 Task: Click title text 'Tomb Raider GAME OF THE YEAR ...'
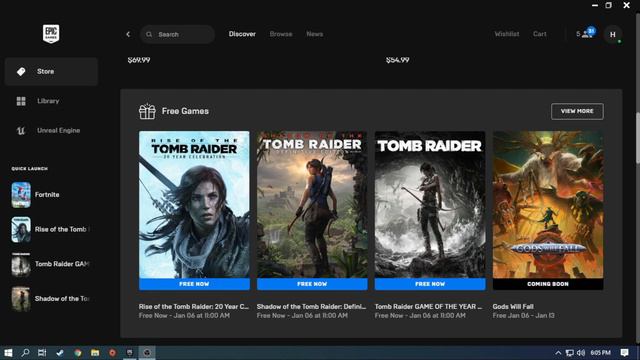click(x=429, y=307)
